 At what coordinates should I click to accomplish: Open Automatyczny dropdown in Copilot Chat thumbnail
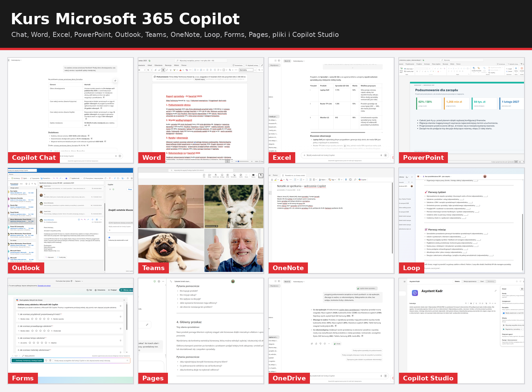coord(16,60)
